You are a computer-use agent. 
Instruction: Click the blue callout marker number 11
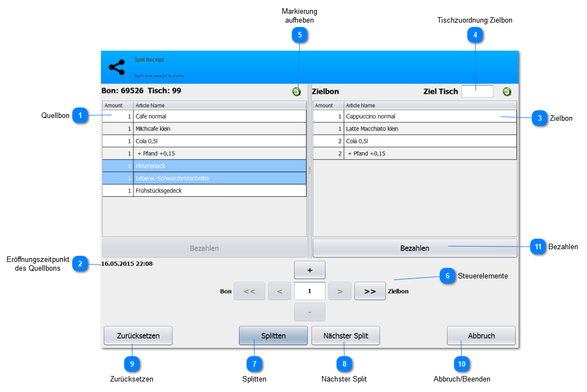pos(538,246)
